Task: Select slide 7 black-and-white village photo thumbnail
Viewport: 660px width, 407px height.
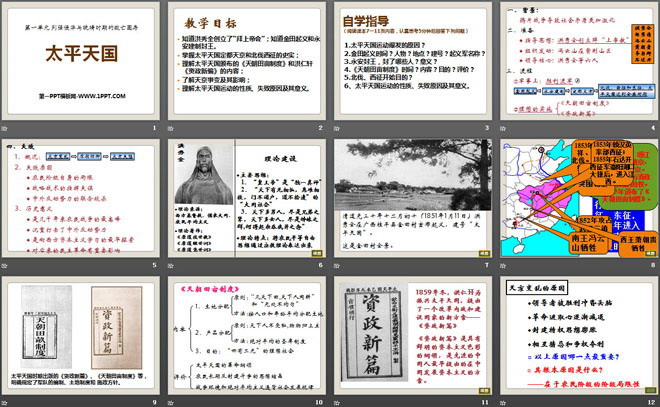Action: (413, 199)
